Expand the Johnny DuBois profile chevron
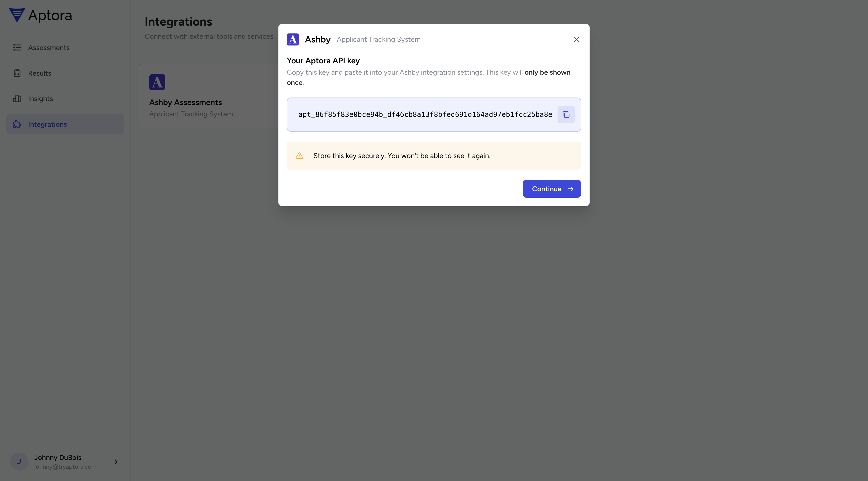Viewport: 868px width, 481px height. pyautogui.click(x=116, y=461)
